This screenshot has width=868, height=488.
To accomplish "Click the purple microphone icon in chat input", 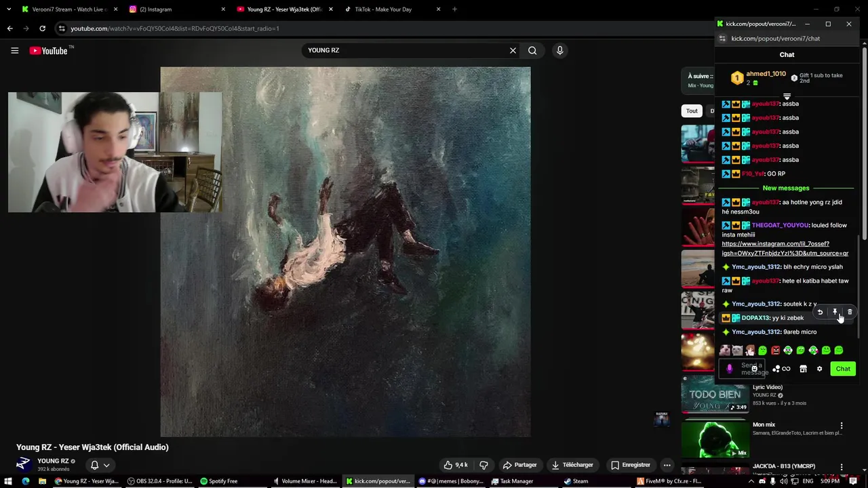I will pos(730,369).
